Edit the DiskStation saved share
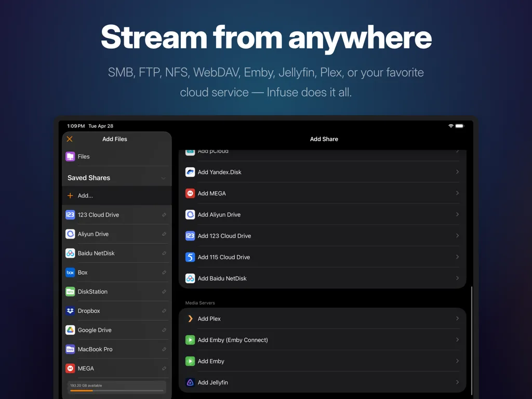The height and width of the screenshot is (399, 532). coord(164,291)
